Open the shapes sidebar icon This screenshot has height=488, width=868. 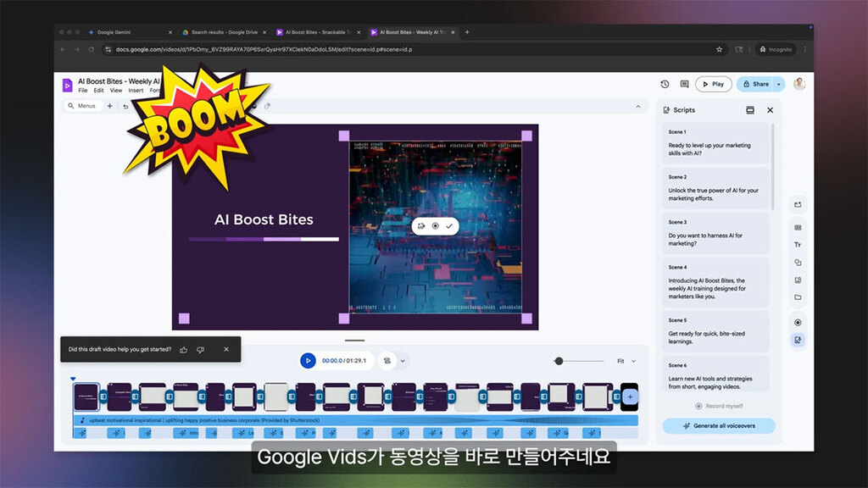pos(798,263)
